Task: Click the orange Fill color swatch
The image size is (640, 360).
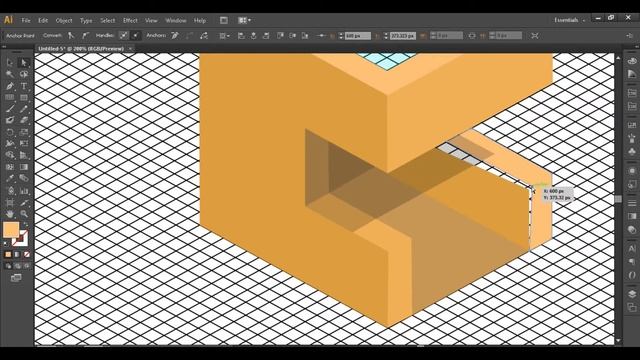Action: [x=11, y=229]
